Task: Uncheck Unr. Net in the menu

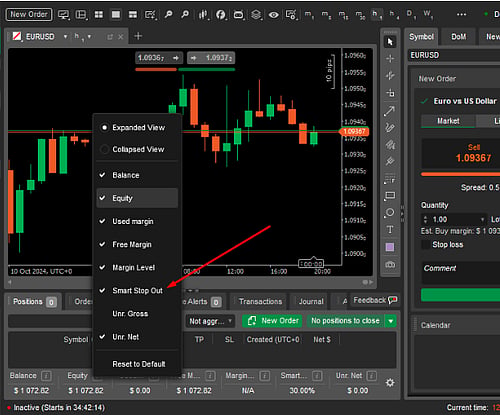Action: [x=137, y=337]
